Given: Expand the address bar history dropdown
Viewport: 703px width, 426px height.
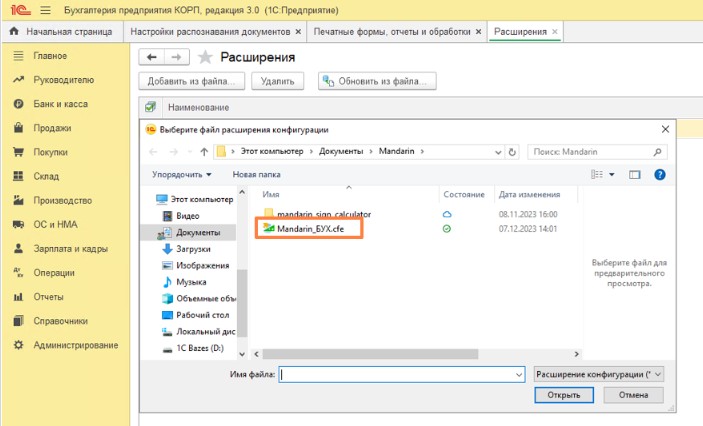Looking at the screenshot, I should click(498, 152).
